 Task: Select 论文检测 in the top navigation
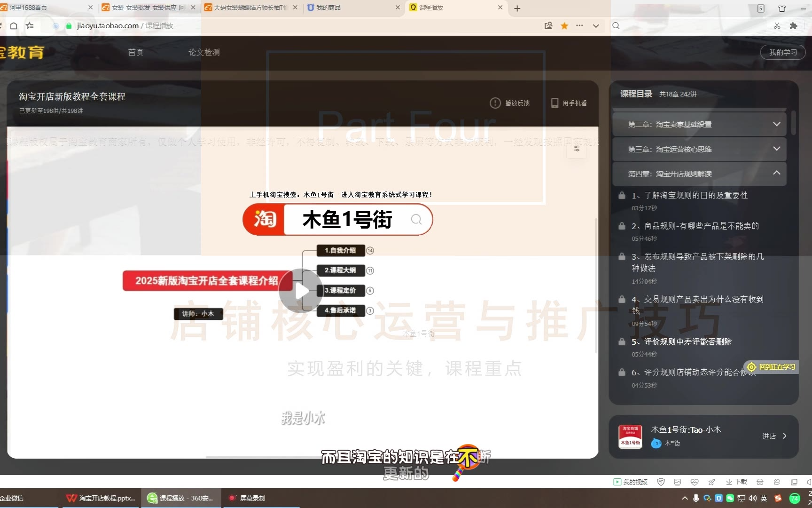[204, 52]
